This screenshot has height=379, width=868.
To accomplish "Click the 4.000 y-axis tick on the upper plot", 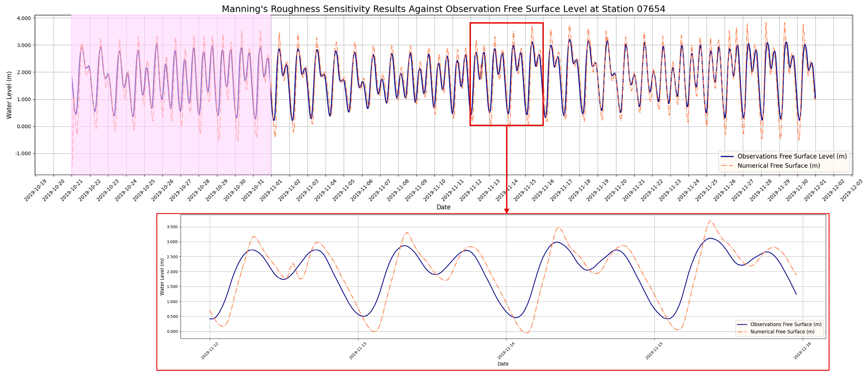I will click(x=23, y=18).
